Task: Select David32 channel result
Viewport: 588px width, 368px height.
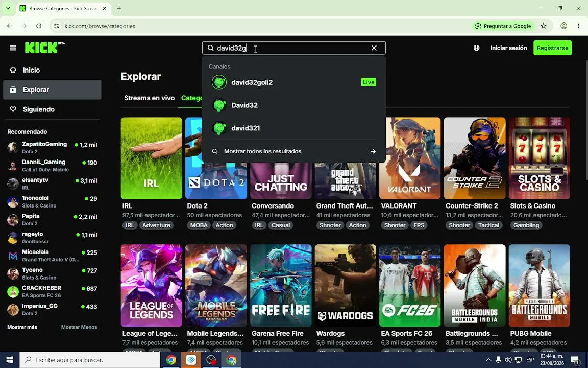Action: [x=293, y=105]
